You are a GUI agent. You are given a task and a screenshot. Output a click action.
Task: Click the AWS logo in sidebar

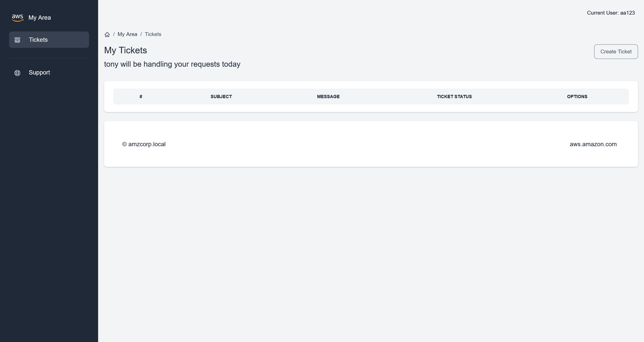point(17,18)
